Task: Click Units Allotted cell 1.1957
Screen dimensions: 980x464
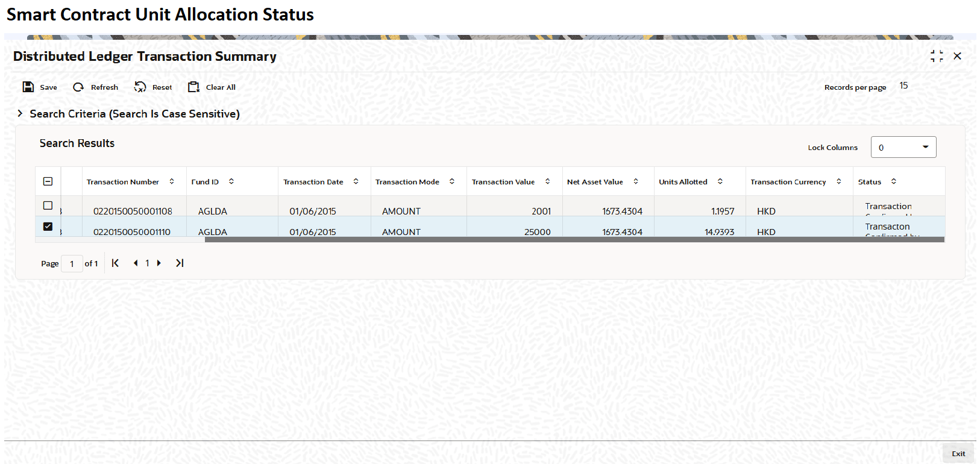Action: point(723,211)
